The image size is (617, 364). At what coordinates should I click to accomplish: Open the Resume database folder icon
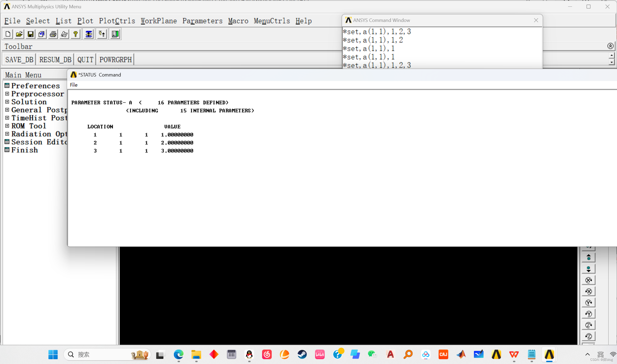19,34
